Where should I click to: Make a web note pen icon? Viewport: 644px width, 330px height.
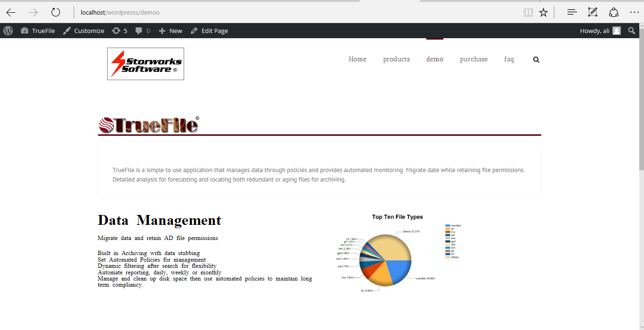(x=593, y=12)
